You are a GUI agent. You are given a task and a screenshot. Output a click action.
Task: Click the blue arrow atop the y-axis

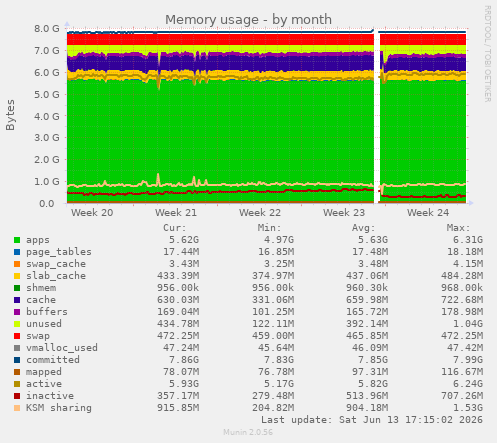pyautogui.click(x=67, y=24)
